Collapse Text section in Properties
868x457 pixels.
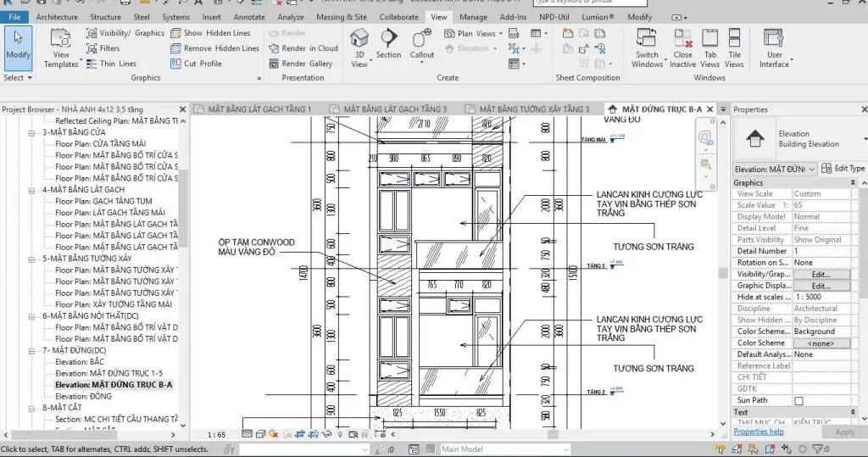[853, 412]
